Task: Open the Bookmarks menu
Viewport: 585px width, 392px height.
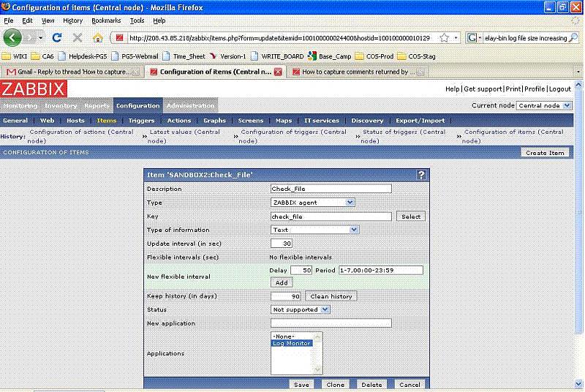Action: (x=106, y=20)
